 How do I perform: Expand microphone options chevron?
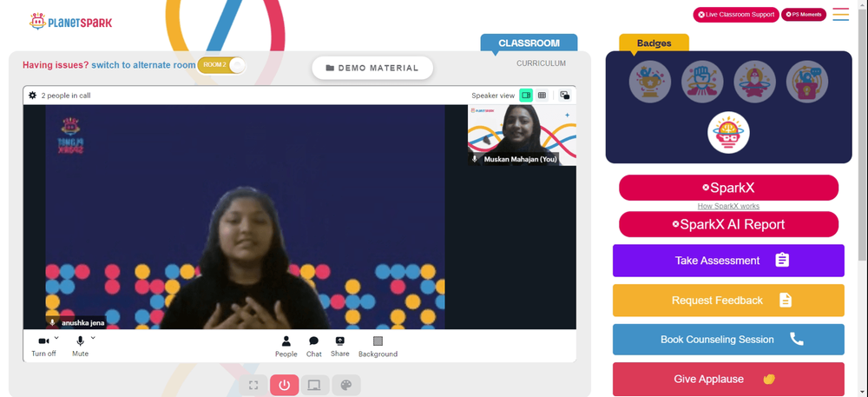(93, 338)
